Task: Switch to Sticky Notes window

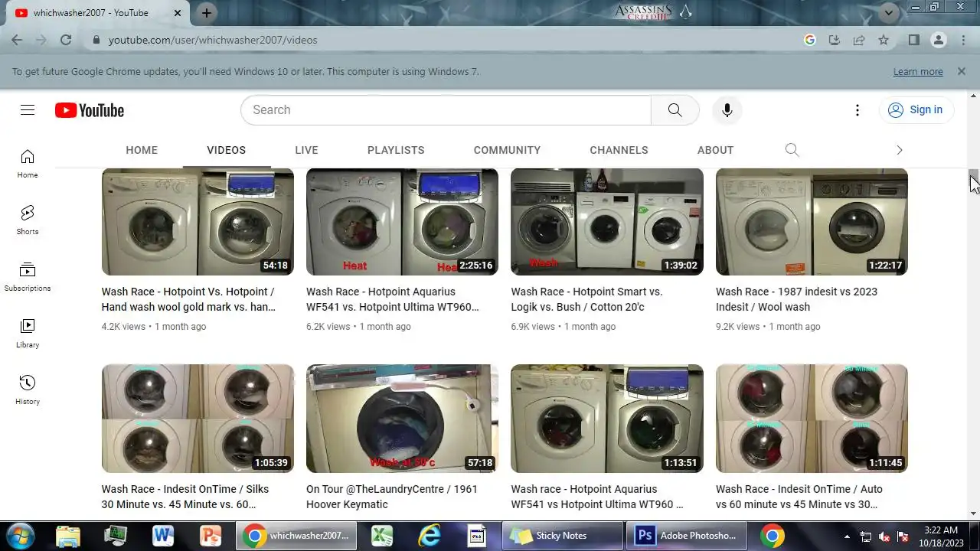Action: pyautogui.click(x=563, y=536)
